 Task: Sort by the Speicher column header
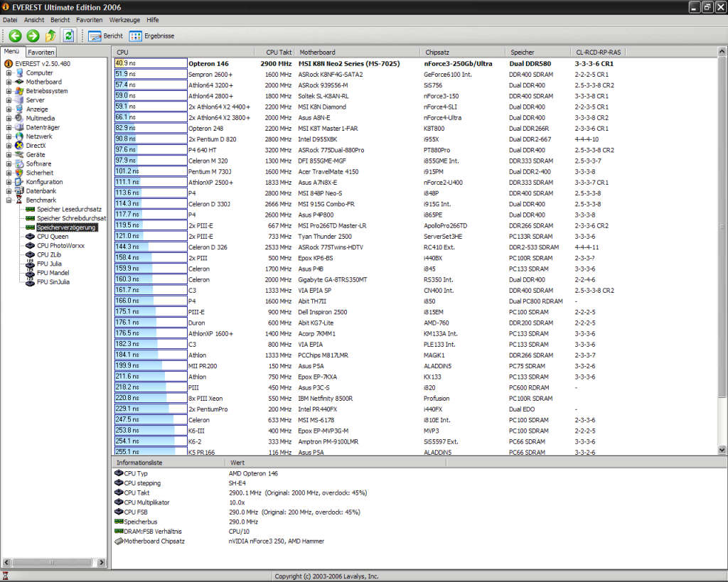click(537, 52)
